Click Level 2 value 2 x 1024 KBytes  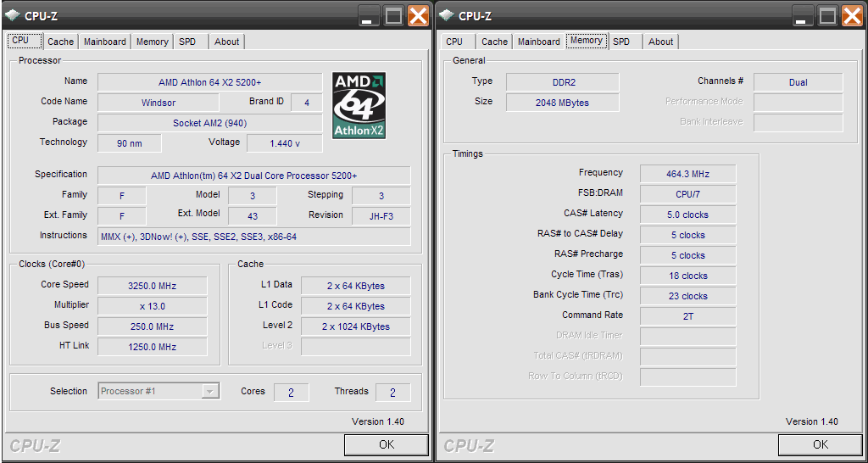(x=356, y=326)
